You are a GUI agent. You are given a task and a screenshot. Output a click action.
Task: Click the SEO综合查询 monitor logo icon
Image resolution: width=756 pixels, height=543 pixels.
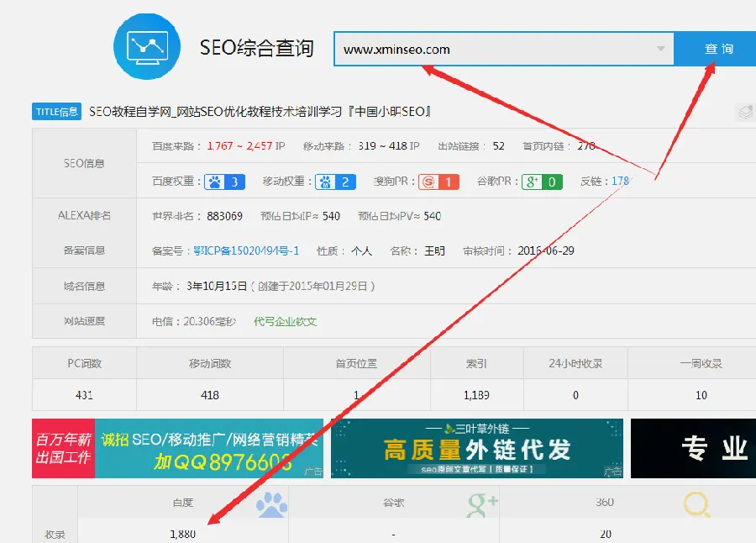pyautogui.click(x=147, y=46)
